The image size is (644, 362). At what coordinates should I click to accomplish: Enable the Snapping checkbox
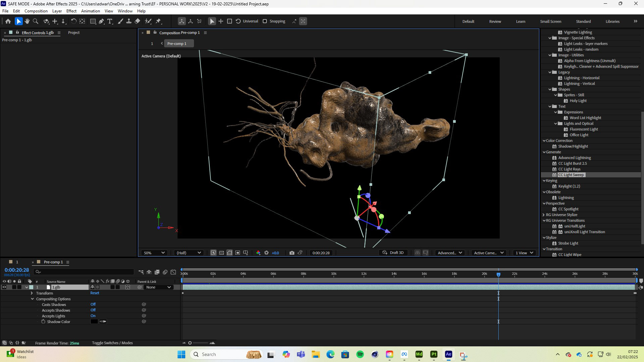point(265,21)
